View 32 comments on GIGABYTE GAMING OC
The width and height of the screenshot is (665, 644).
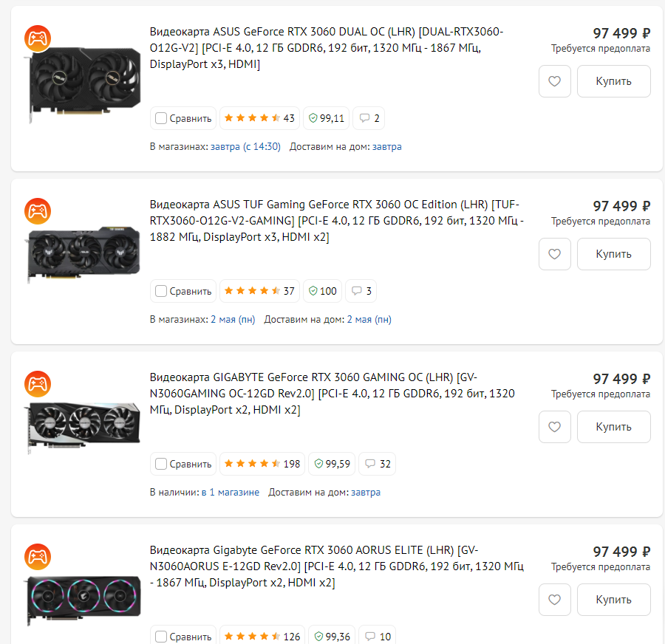click(377, 464)
